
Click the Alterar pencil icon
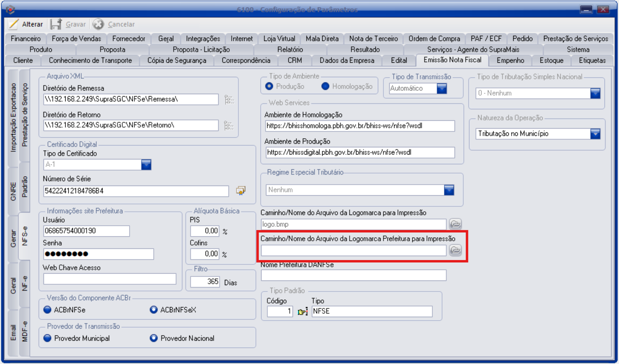coord(14,24)
